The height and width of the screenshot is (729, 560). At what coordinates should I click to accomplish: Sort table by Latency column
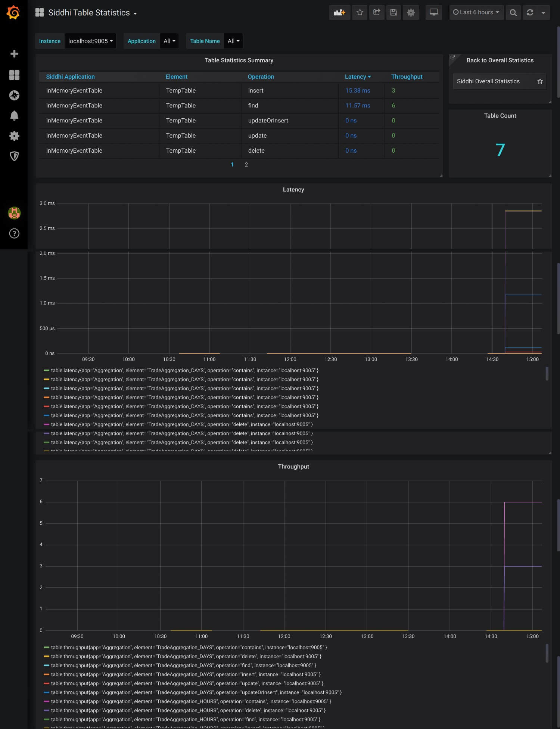pos(358,77)
